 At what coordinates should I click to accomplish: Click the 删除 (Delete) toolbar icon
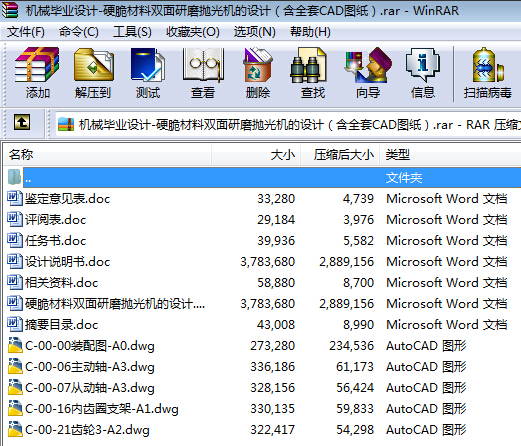[x=258, y=65]
